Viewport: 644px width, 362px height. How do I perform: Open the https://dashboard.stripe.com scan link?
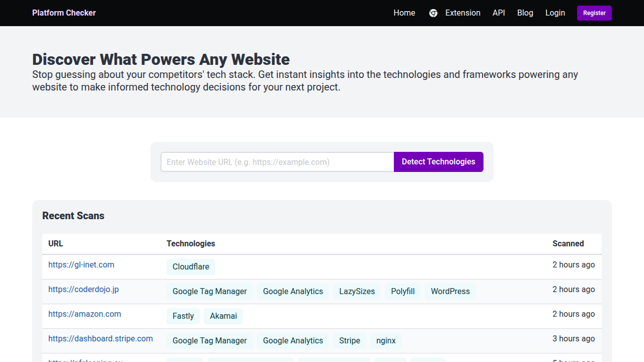tap(101, 338)
